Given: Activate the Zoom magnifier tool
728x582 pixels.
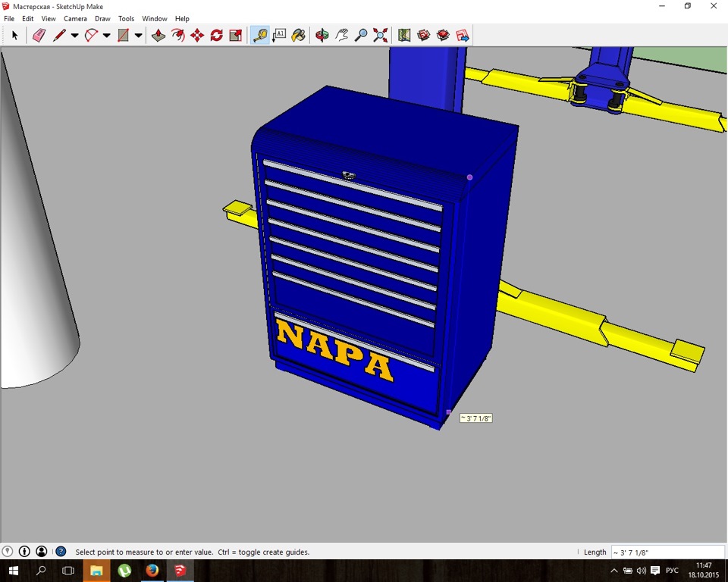Looking at the screenshot, I should coord(361,36).
